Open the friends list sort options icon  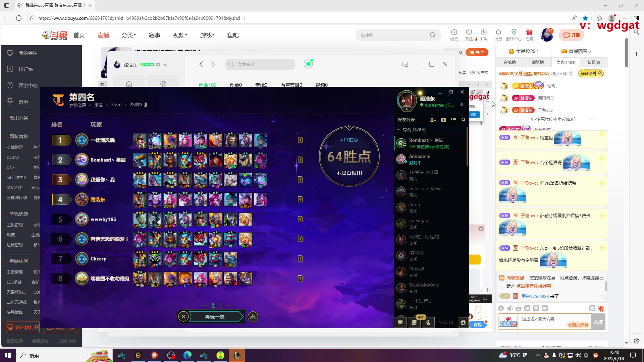point(453,120)
